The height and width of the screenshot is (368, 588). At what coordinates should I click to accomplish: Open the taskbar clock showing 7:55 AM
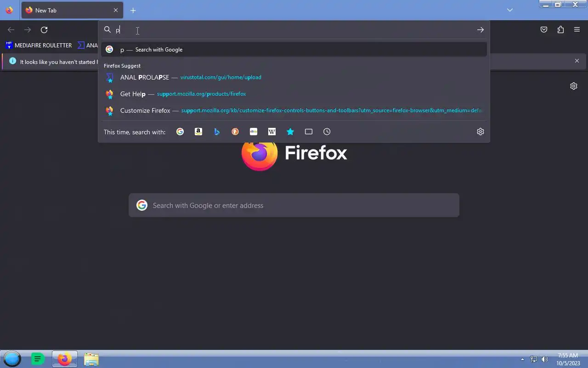[568, 359]
